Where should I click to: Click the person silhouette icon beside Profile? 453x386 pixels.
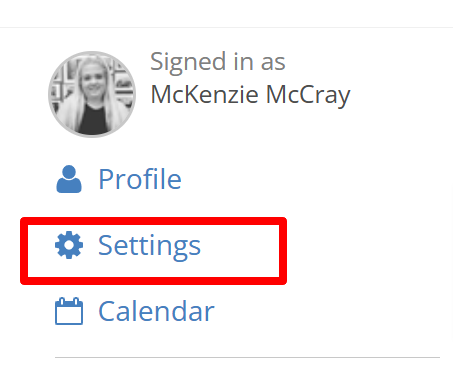pos(69,179)
